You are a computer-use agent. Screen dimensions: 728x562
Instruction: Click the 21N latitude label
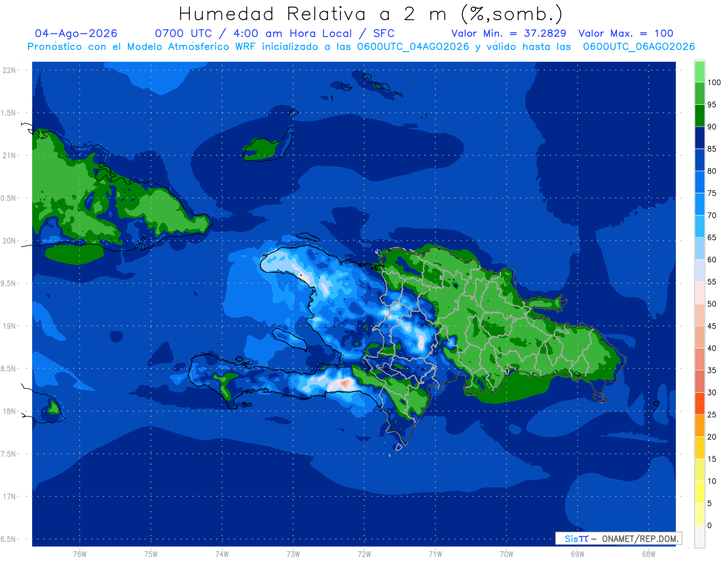[10, 156]
